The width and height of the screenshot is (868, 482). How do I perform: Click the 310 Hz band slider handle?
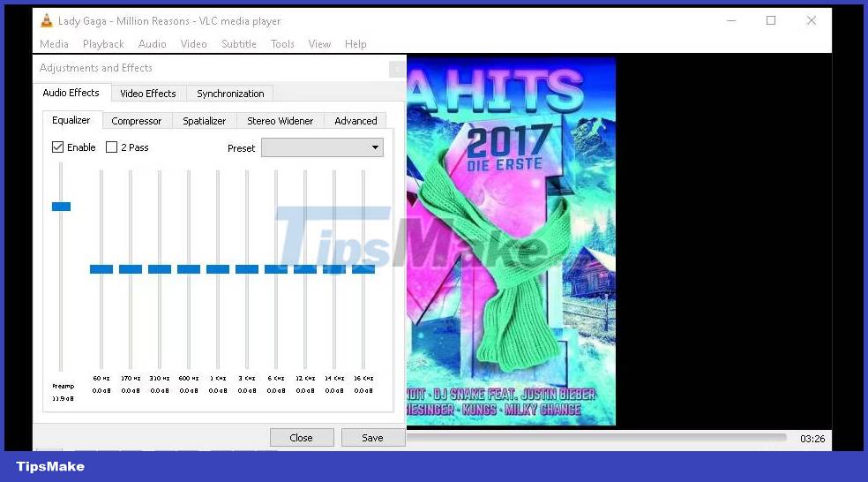160,269
